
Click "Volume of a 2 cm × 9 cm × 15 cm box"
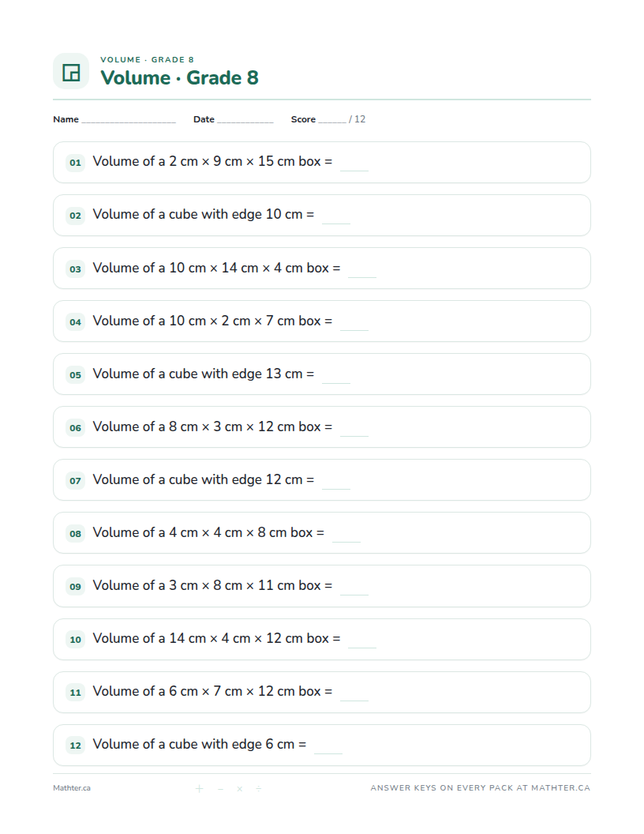(207, 161)
